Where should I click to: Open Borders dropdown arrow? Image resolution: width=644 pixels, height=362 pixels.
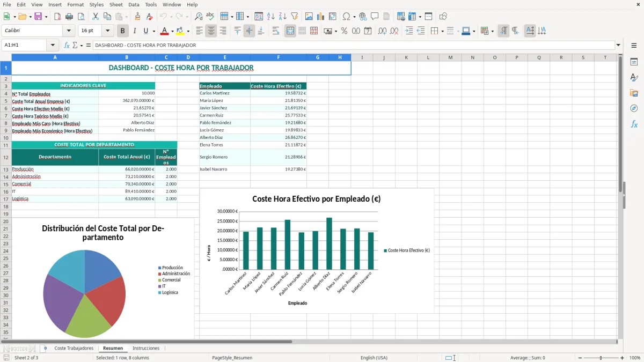click(442, 31)
